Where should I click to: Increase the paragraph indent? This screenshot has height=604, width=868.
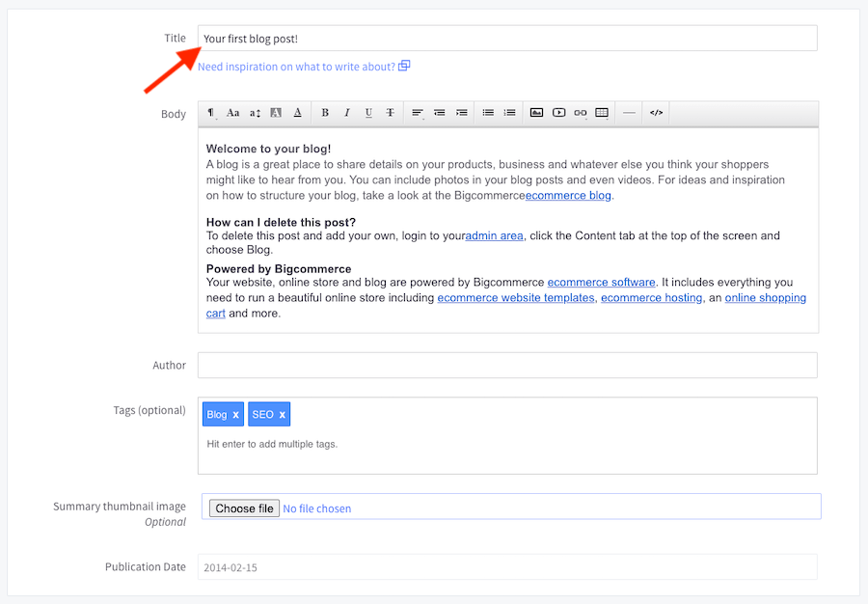pos(462,113)
